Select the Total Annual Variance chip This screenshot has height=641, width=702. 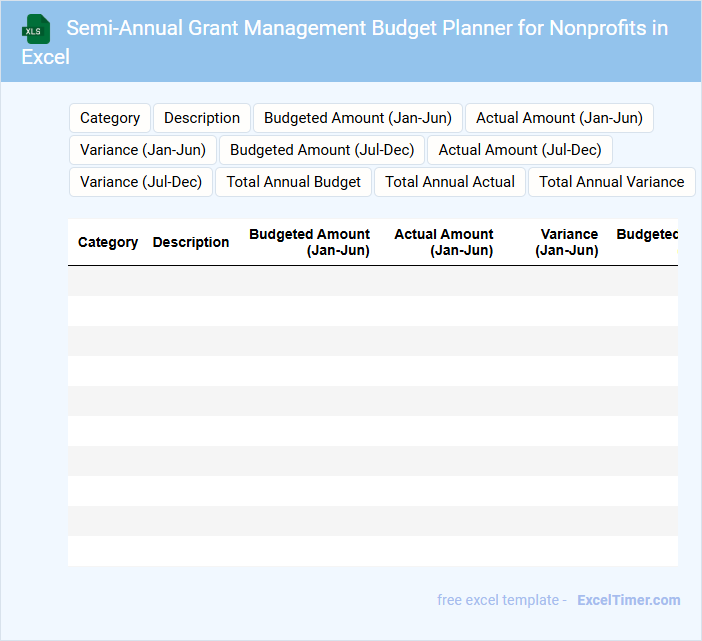point(612,182)
